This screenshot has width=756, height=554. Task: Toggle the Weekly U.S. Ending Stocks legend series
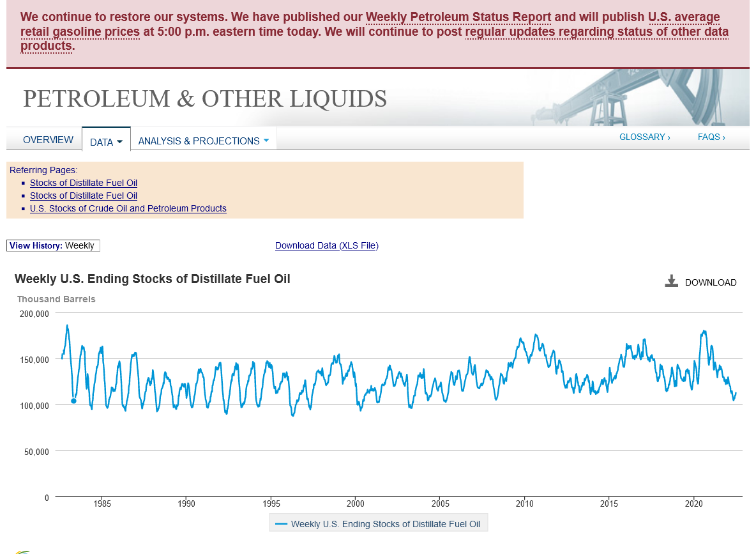(385, 524)
